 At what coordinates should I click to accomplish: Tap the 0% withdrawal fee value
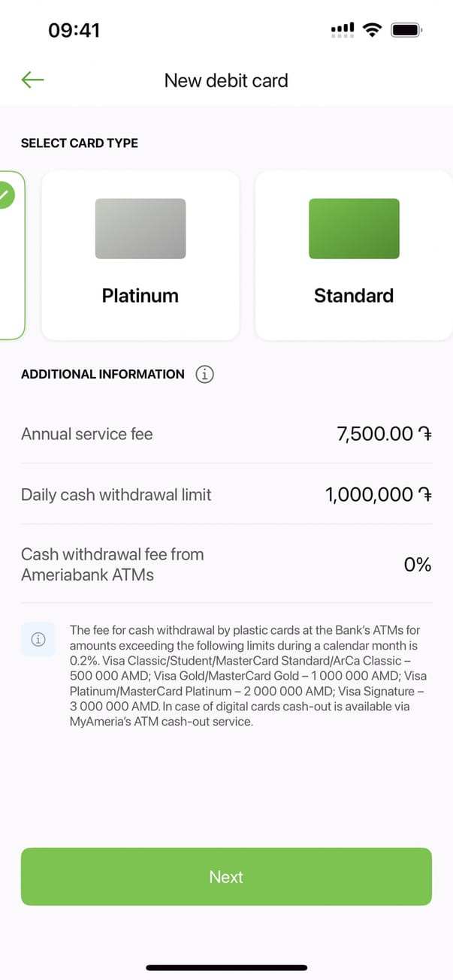tap(418, 565)
